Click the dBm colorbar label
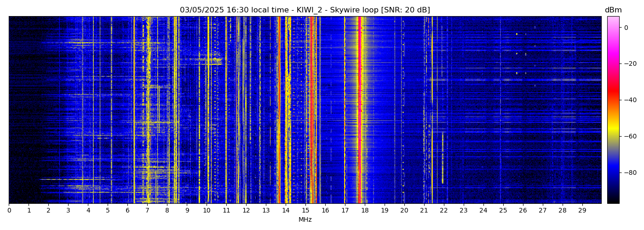 (613, 10)
